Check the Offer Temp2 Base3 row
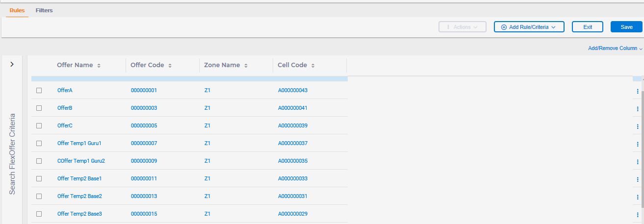This screenshot has height=224, width=644. (x=39, y=214)
